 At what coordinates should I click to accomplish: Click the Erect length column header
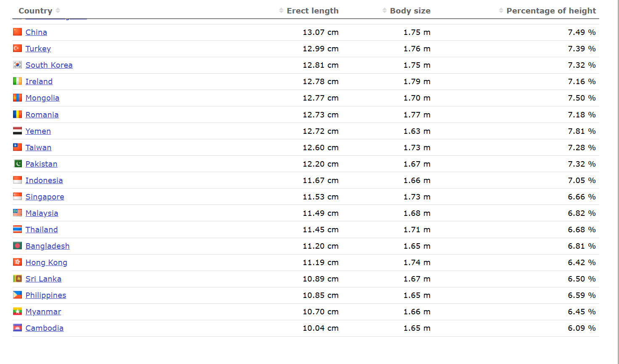313,11
